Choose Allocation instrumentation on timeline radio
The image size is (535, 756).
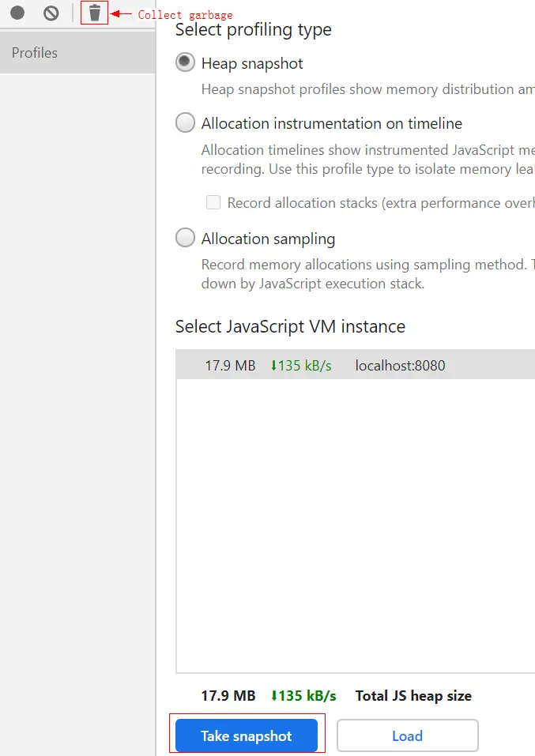[185, 123]
